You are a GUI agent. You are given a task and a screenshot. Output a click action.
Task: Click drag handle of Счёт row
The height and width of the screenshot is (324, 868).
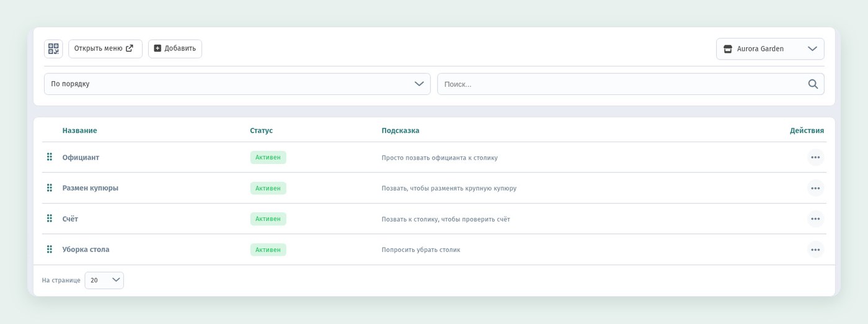[x=50, y=218]
